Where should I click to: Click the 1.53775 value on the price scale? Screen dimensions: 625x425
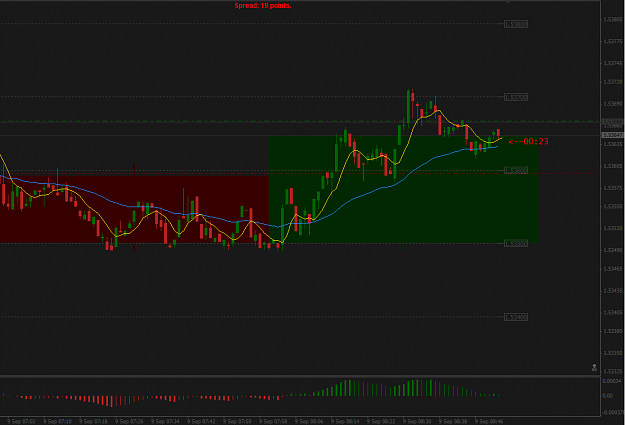(613, 41)
